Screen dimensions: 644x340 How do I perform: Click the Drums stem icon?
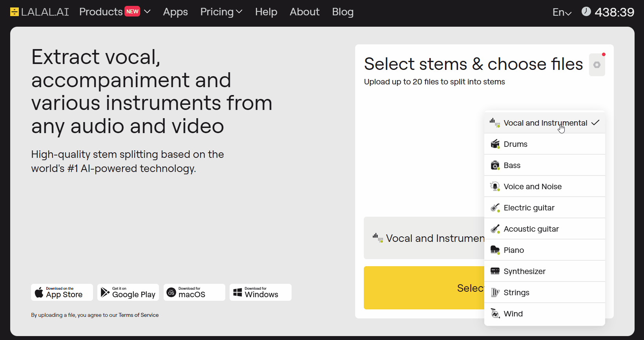495,144
